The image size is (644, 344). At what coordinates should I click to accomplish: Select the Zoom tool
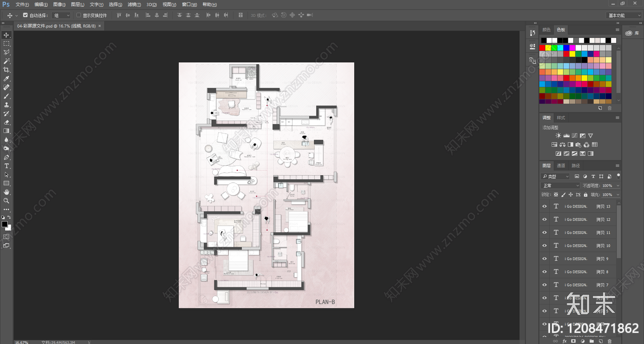(x=6, y=201)
